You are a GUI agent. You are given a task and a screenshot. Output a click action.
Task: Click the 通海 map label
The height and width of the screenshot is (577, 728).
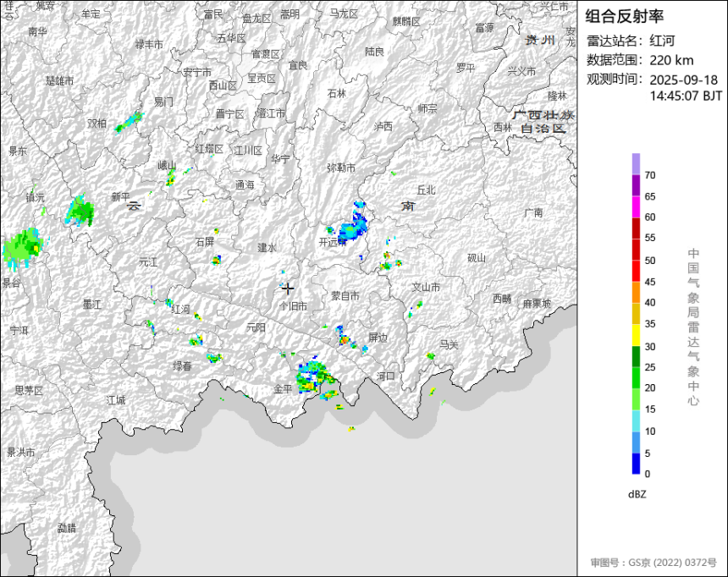245,185
